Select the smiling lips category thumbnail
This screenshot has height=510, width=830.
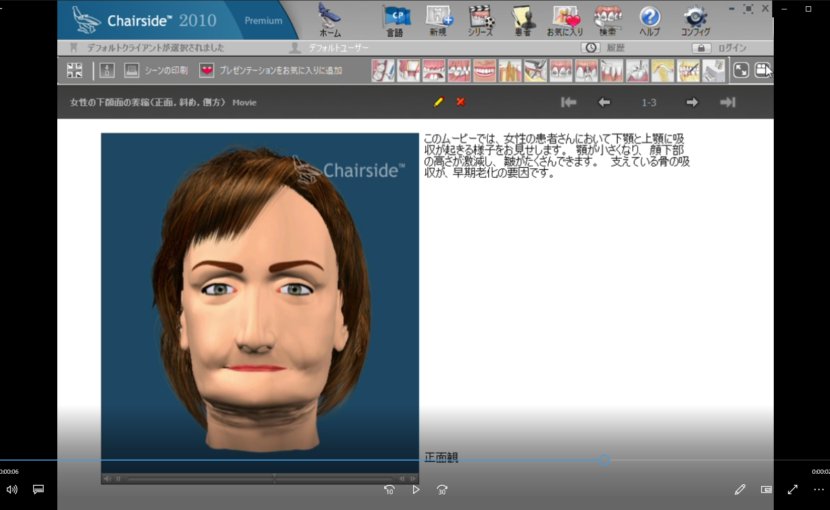(x=485, y=70)
